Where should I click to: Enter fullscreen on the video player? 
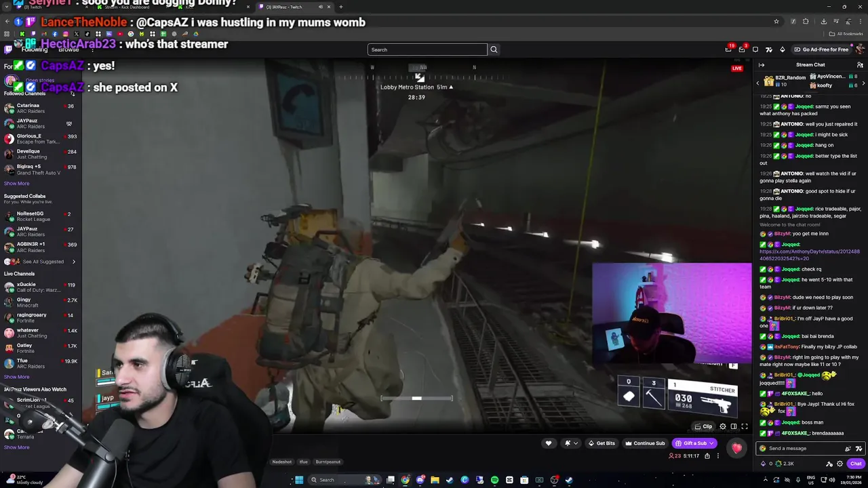[745, 426]
